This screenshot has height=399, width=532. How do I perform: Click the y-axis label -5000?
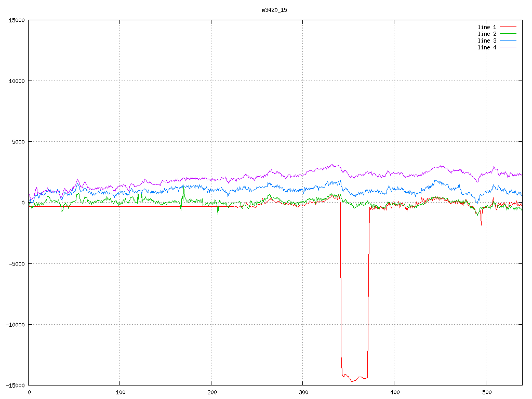(17, 263)
